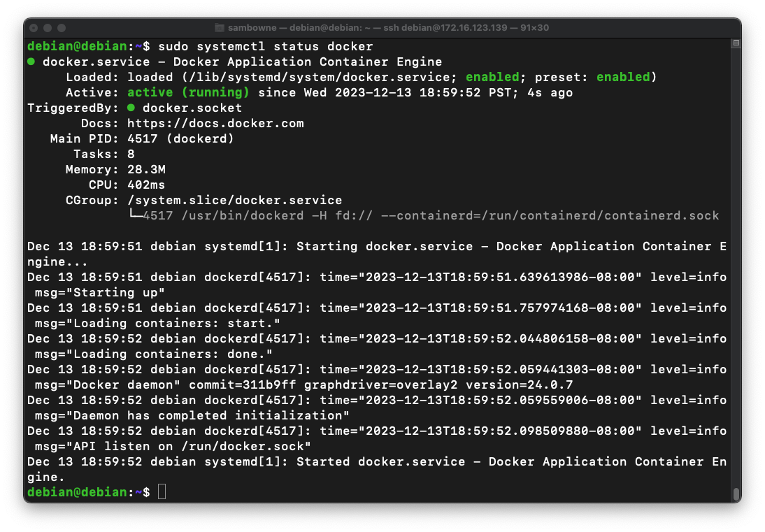Click the 'CPU: 402ms' value
Screen dimensions: 765x532
(x=146, y=185)
